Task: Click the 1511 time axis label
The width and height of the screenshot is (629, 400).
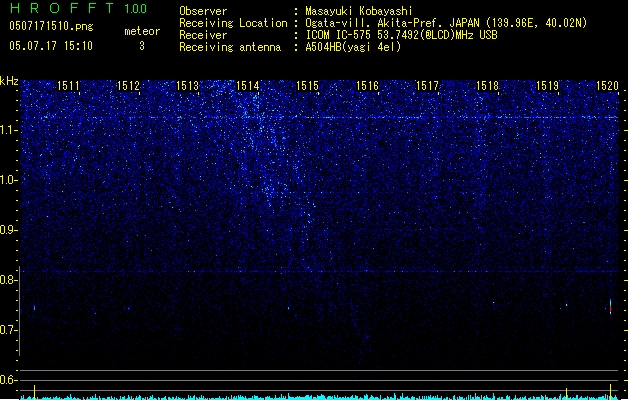Action: click(x=68, y=86)
